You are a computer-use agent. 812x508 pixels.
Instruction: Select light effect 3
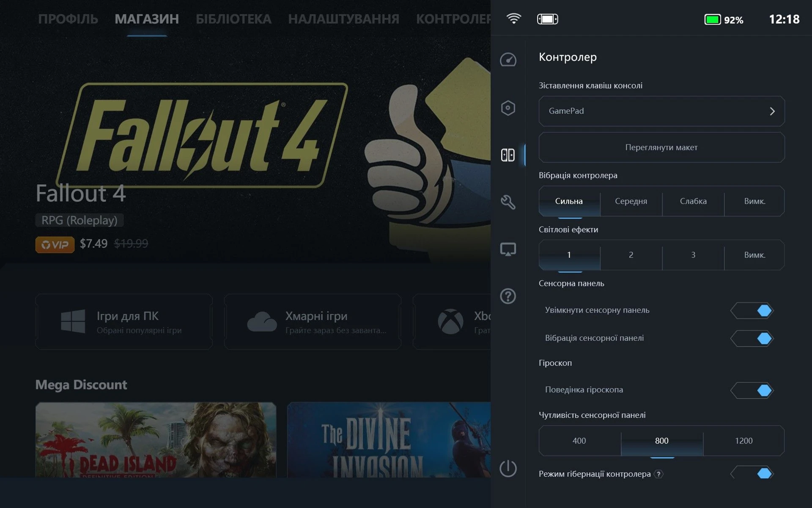click(693, 255)
